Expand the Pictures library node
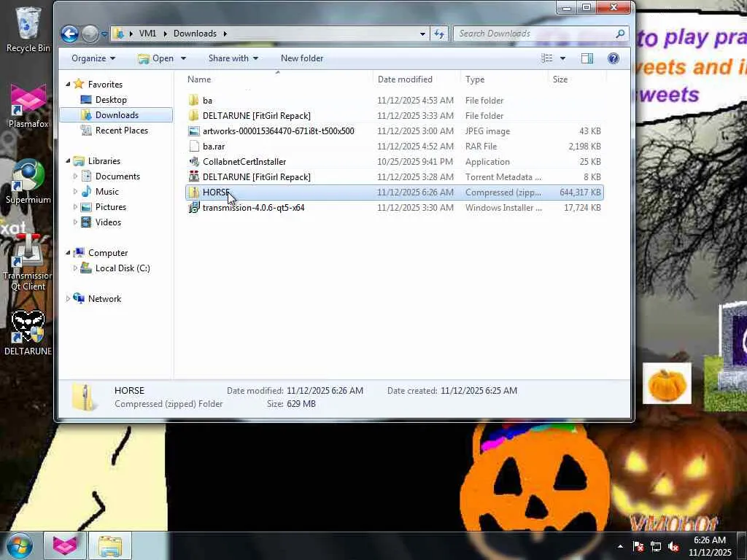747x560 pixels. 75,207
